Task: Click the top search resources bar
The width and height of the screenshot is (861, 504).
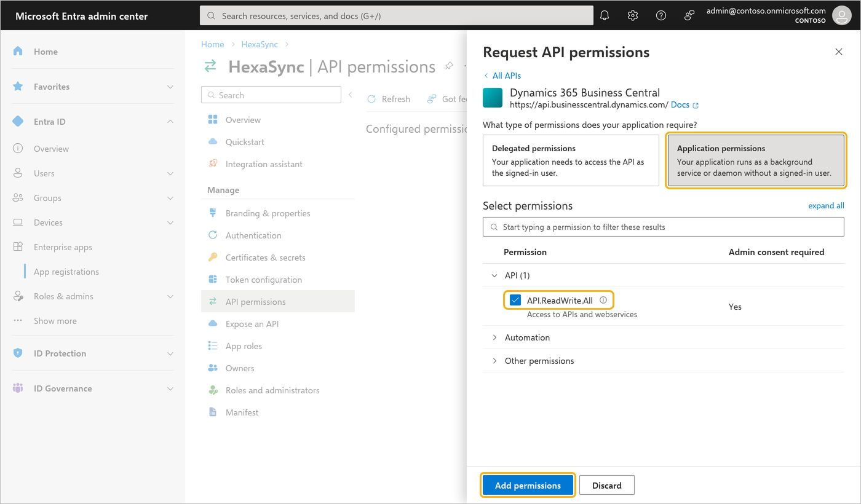Action: point(397,16)
